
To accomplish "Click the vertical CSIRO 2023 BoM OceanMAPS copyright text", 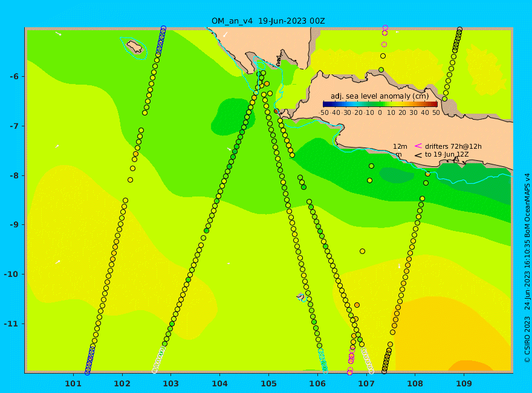I will pos(527,268).
